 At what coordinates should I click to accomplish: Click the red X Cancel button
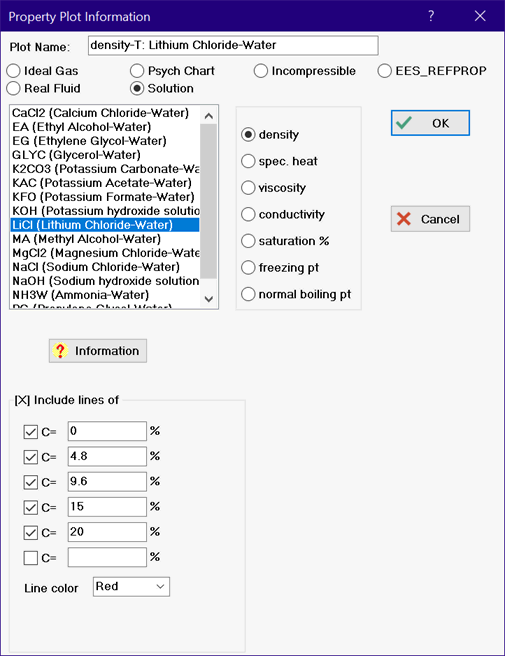[430, 219]
